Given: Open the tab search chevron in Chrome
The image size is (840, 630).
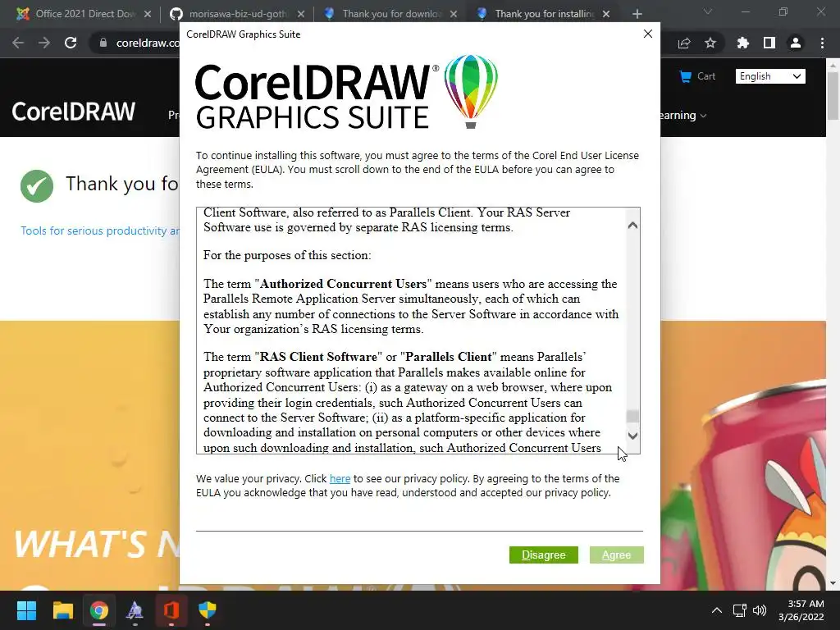Looking at the screenshot, I should coord(708,11).
